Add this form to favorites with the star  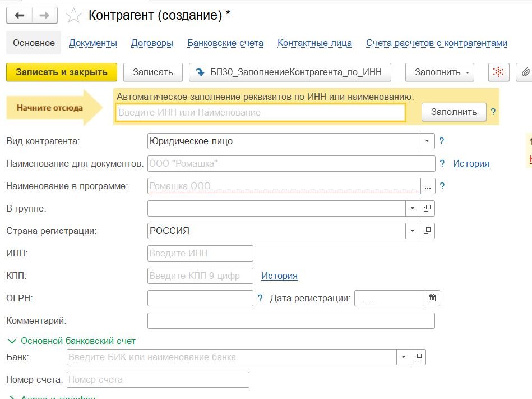pos(73,16)
